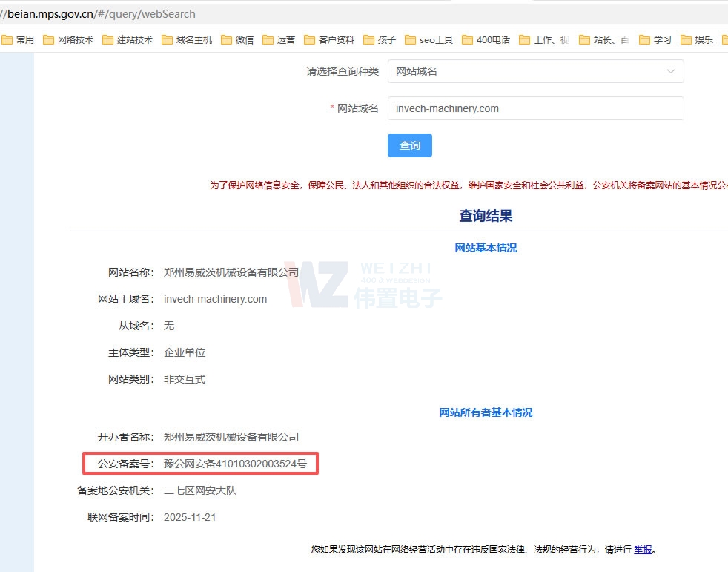
Task: Expand the 娱乐 bookmark folder
Action: click(697, 40)
